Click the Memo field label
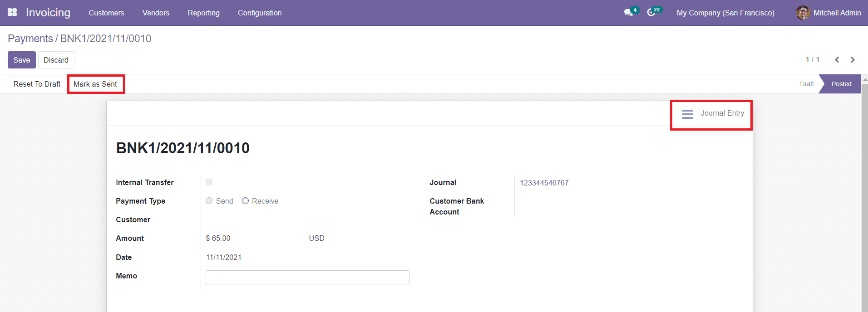868x312 pixels. pyautogui.click(x=126, y=276)
